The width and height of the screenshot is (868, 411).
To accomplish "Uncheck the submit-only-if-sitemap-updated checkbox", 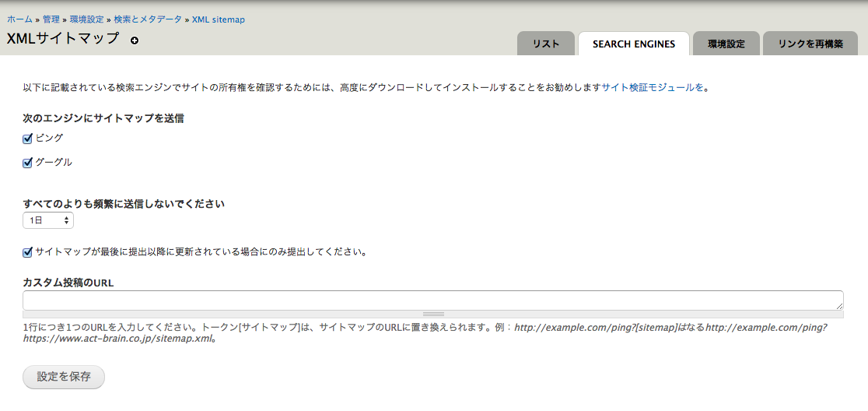I will [28, 252].
